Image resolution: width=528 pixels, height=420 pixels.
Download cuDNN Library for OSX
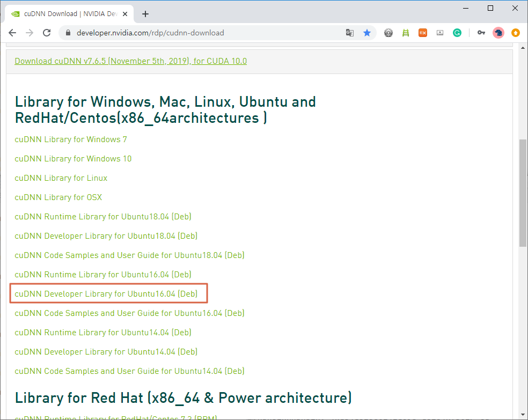point(58,197)
